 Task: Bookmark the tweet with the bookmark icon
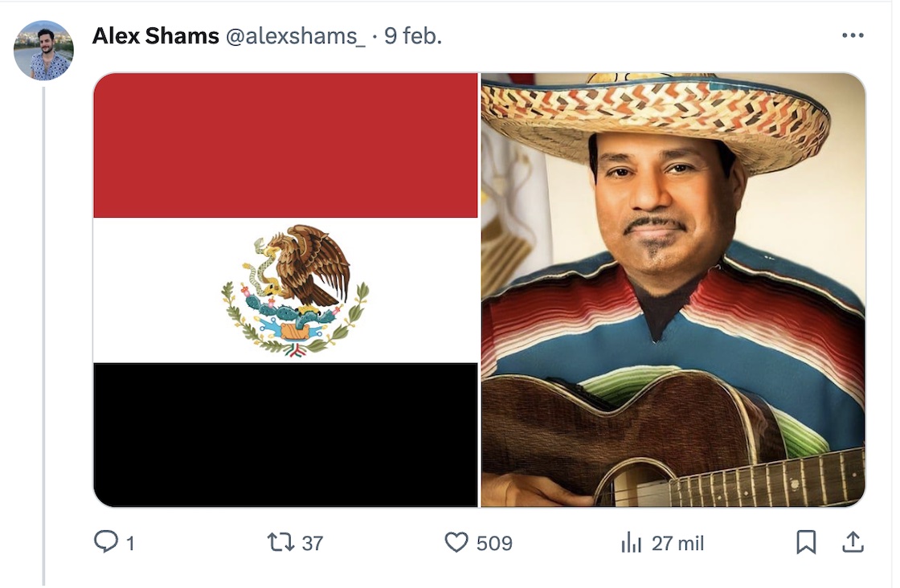(x=806, y=542)
